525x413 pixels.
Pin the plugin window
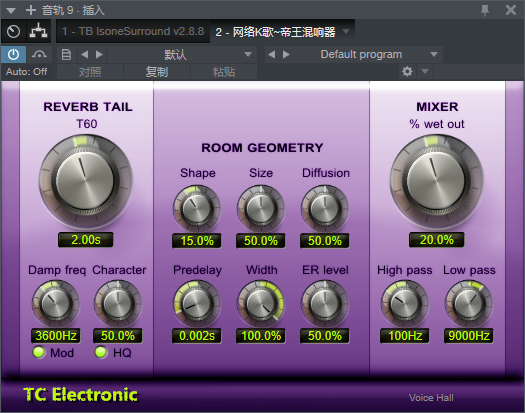pyautogui.click(x=485, y=10)
